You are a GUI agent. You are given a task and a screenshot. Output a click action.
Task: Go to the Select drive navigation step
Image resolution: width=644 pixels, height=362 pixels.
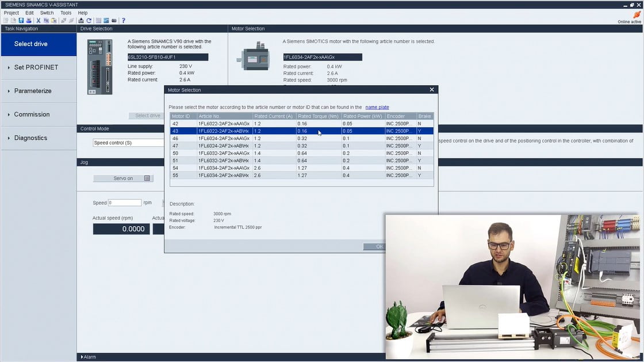click(39, 44)
